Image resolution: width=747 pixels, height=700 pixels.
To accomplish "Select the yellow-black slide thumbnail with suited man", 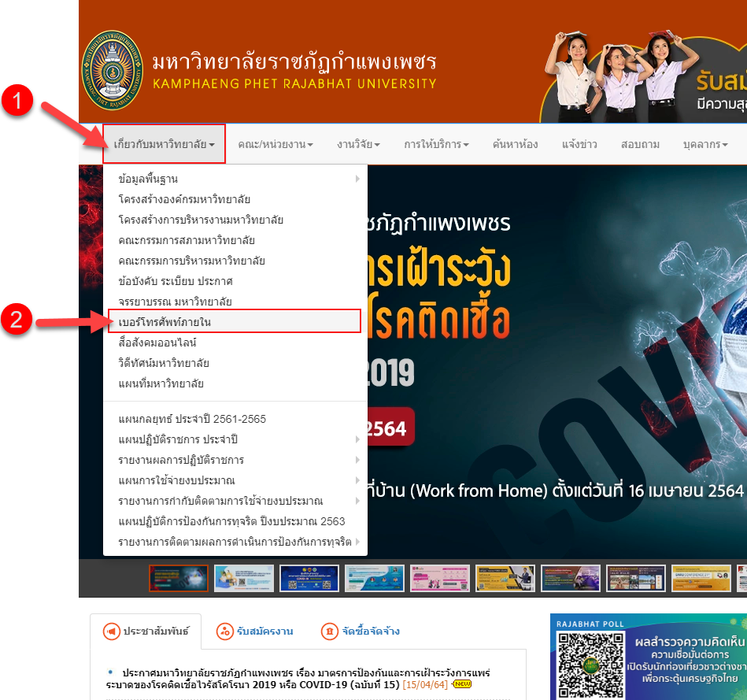I will (505, 578).
